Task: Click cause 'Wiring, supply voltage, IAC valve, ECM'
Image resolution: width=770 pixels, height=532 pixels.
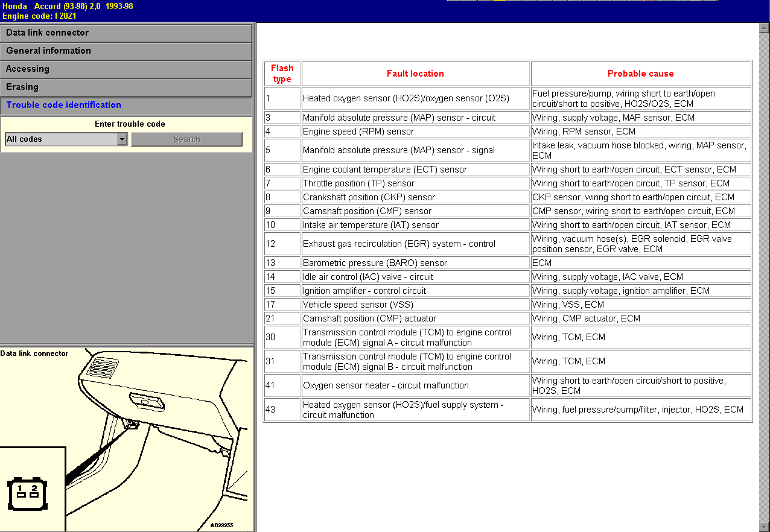Action: pos(608,277)
